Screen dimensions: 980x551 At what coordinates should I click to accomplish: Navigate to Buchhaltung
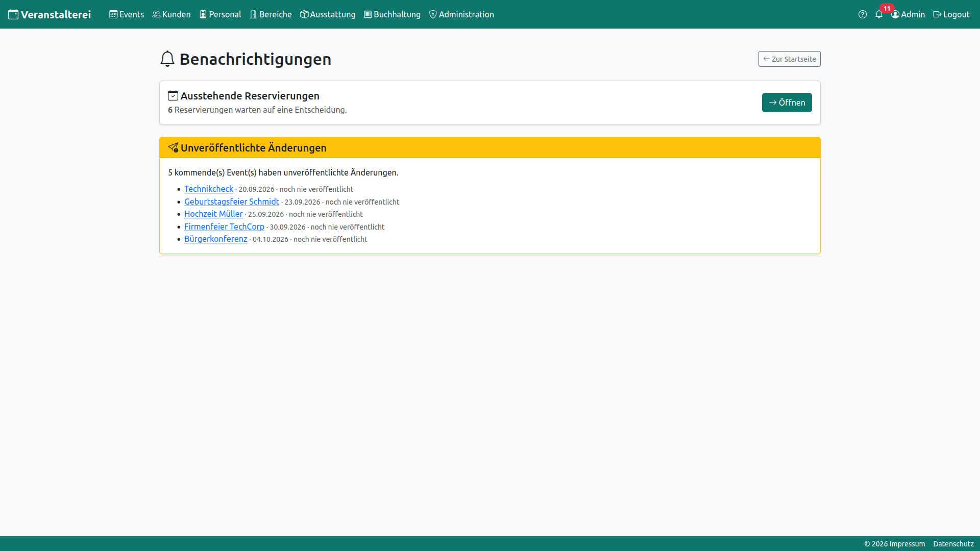(x=392, y=14)
